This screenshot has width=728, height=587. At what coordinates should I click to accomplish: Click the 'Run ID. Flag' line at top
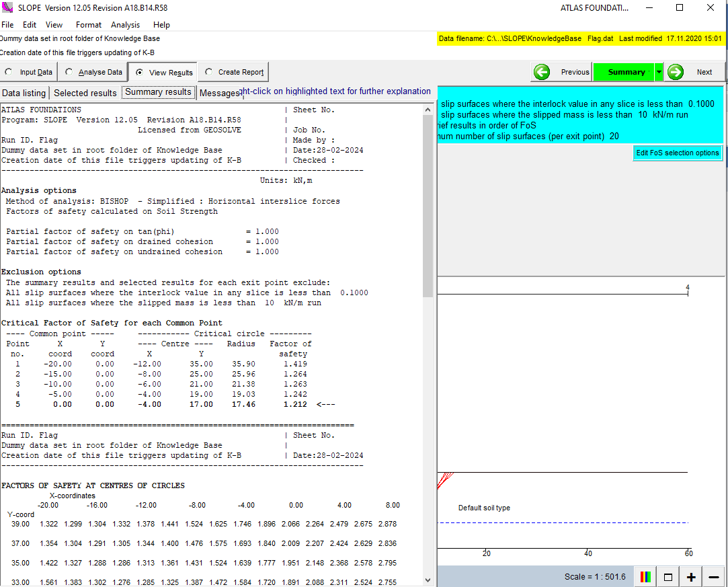[x=30, y=140]
